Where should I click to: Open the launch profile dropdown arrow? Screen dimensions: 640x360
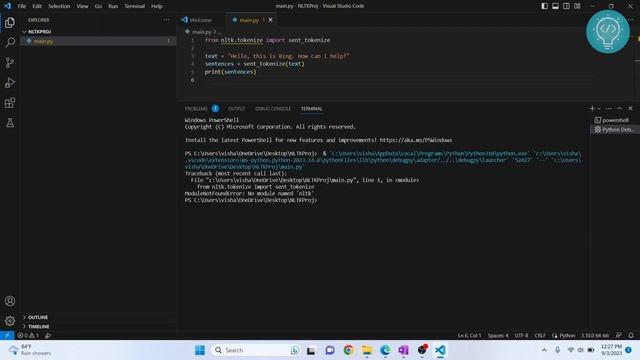tap(599, 108)
